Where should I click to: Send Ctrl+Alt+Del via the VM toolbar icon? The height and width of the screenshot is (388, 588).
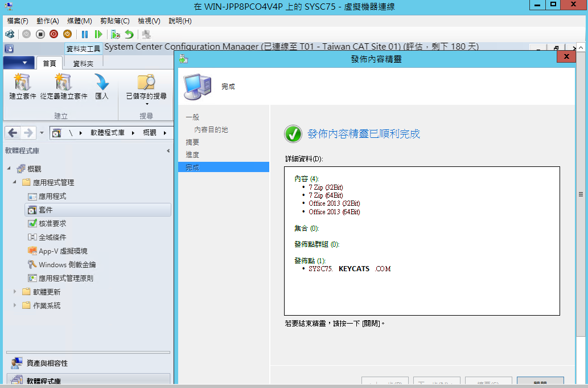10,35
